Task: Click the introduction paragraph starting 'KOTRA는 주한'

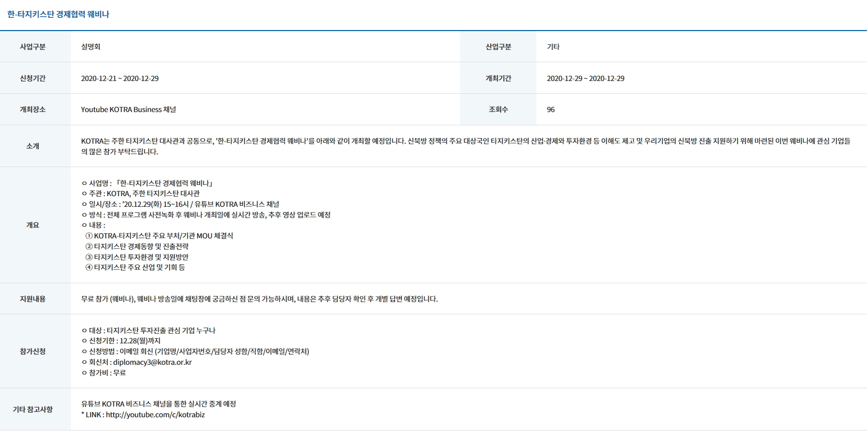Action: coord(466,146)
